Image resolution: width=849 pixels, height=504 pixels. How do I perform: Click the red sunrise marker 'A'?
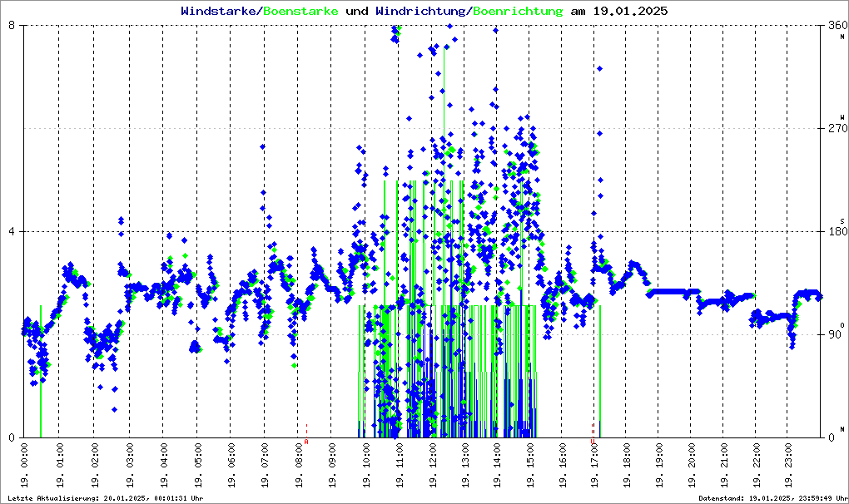pos(306,442)
